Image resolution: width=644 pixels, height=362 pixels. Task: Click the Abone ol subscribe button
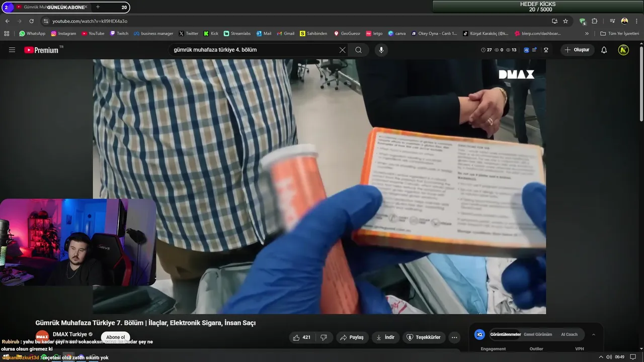(x=115, y=337)
